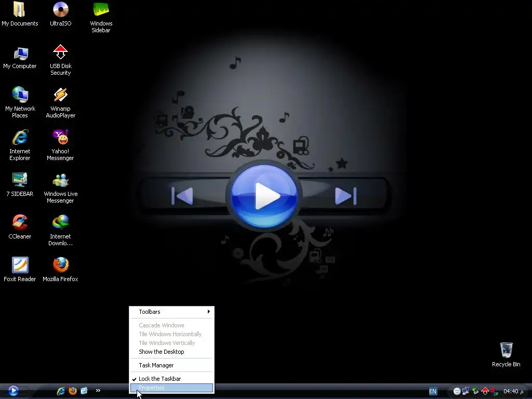Open taskbar Properties from context menu
Image resolution: width=532 pixels, height=399 pixels.
(171, 388)
